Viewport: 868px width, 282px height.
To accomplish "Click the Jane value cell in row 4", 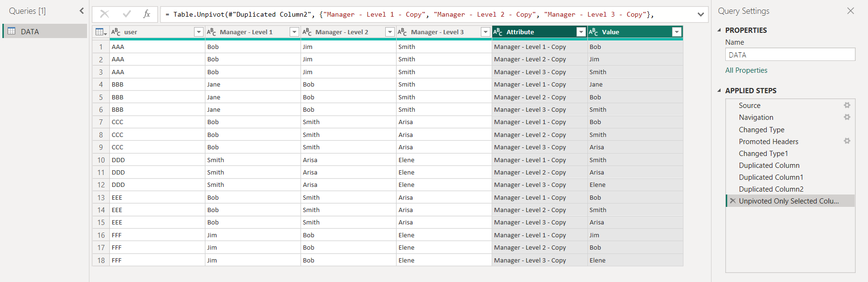I will pyautogui.click(x=635, y=84).
